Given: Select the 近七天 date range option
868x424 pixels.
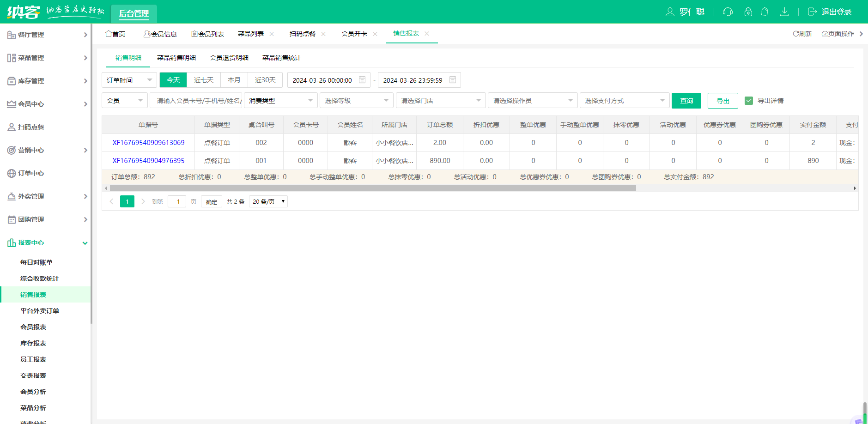Looking at the screenshot, I should (203, 80).
